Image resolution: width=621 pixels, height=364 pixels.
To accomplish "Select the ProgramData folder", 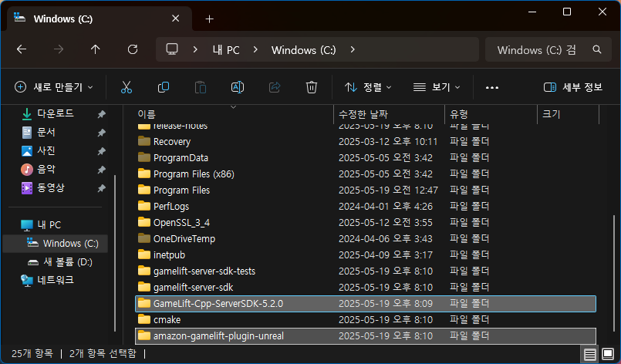I will click(365, 157).
